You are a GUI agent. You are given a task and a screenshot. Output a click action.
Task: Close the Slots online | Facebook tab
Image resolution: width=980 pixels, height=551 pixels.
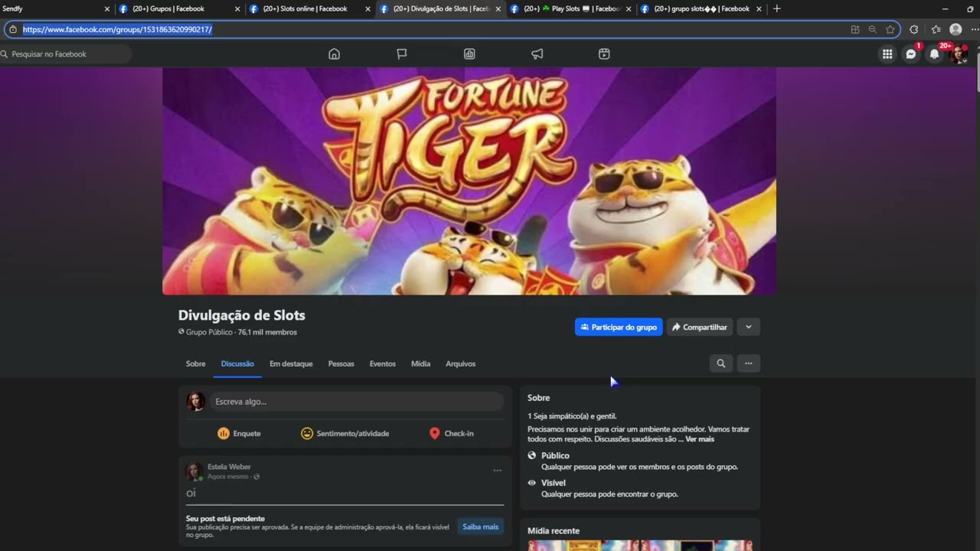367,8
